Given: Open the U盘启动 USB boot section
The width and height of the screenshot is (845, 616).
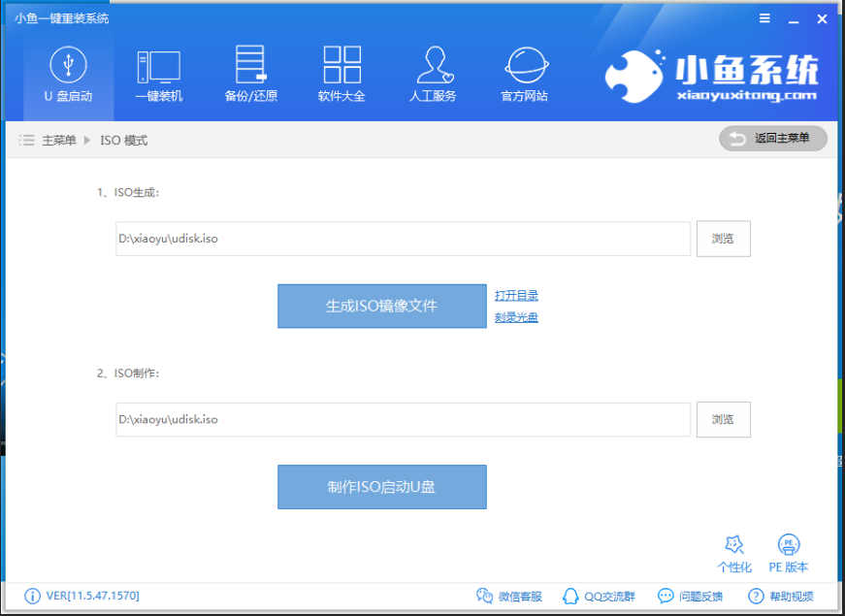Looking at the screenshot, I should coord(69,75).
